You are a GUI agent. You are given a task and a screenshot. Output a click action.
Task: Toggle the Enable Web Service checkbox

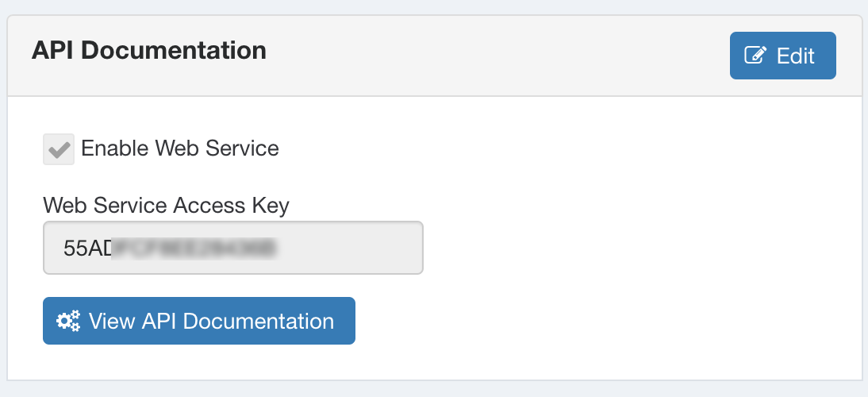[x=59, y=148]
